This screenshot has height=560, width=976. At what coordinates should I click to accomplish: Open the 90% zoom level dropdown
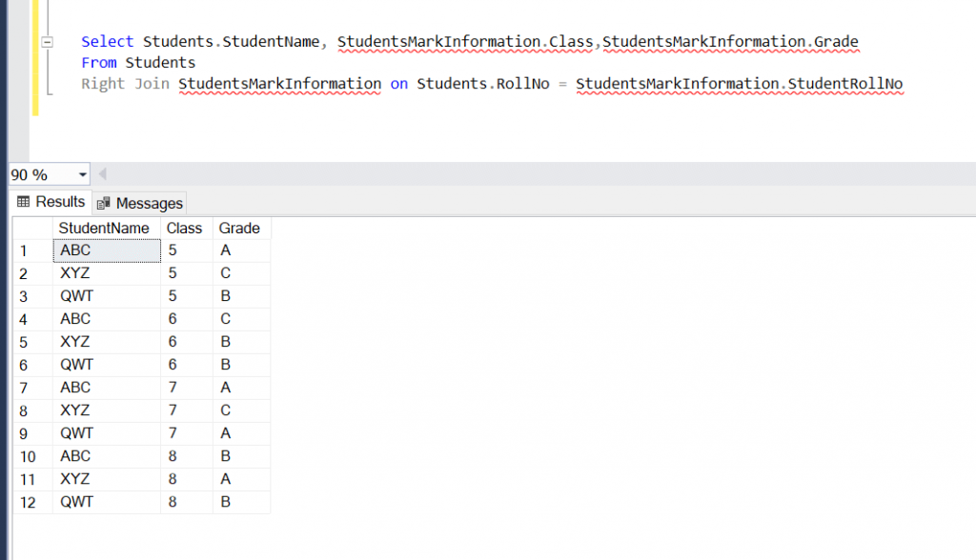click(x=80, y=174)
